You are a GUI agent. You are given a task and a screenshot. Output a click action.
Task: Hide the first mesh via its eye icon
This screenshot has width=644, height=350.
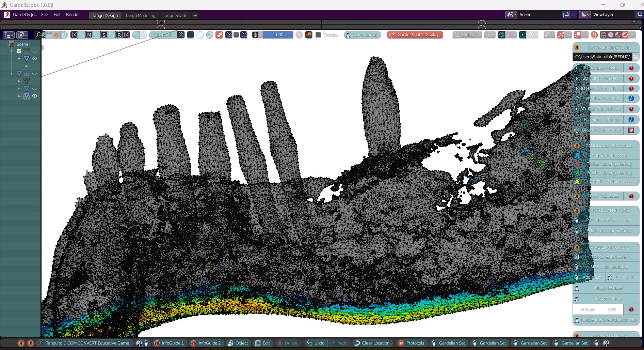pos(34,59)
